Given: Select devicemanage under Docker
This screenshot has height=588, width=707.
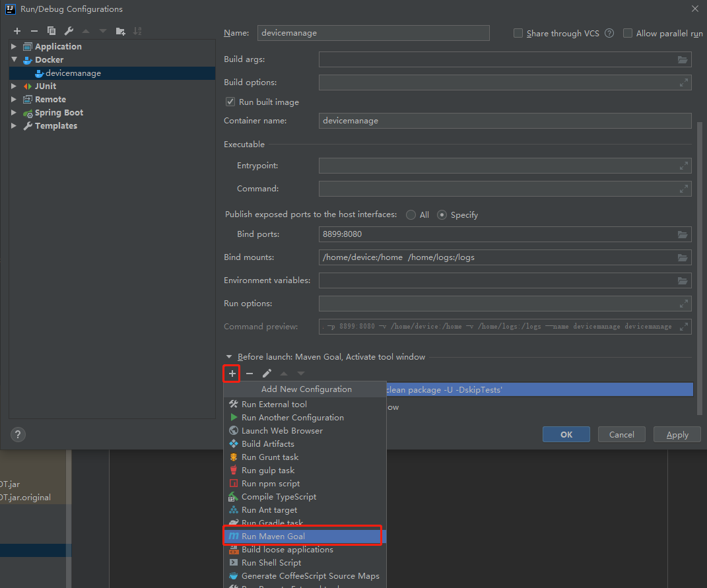Looking at the screenshot, I should coord(112,73).
